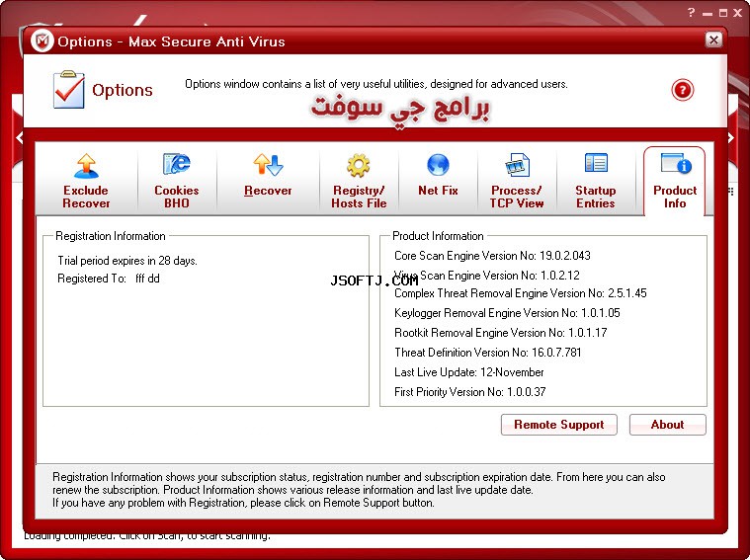This screenshot has width=750, height=560.
Task: Click the Remote Support button
Action: [558, 425]
